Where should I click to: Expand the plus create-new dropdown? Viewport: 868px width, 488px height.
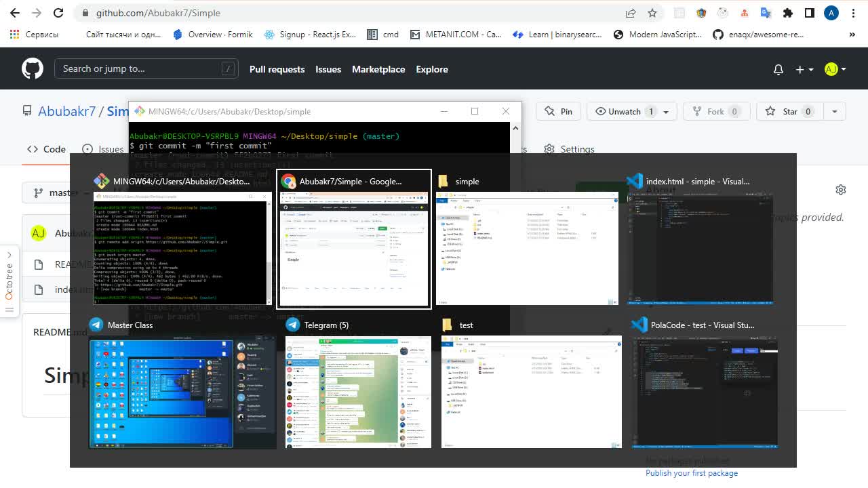tap(804, 69)
